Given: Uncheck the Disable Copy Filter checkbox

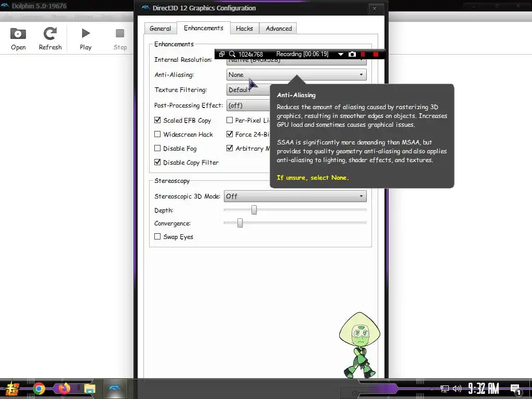Looking at the screenshot, I should tap(157, 162).
